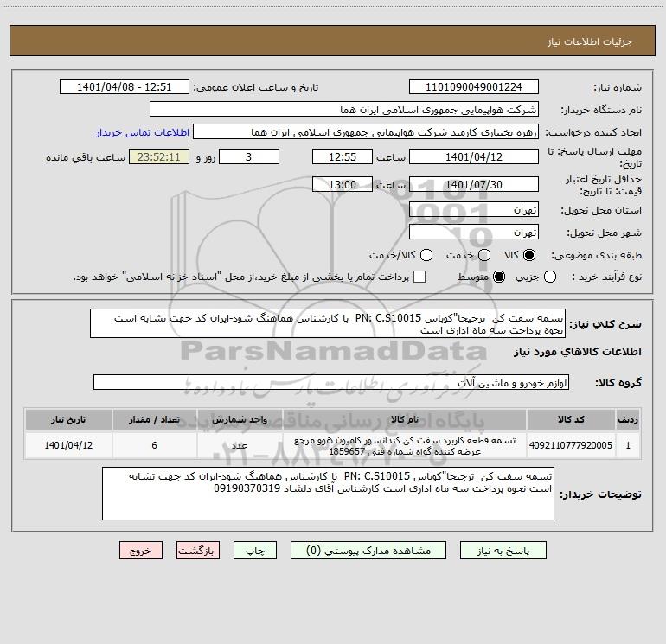
Task: Click the goods group field لوازم خودرو
Action: point(331,382)
